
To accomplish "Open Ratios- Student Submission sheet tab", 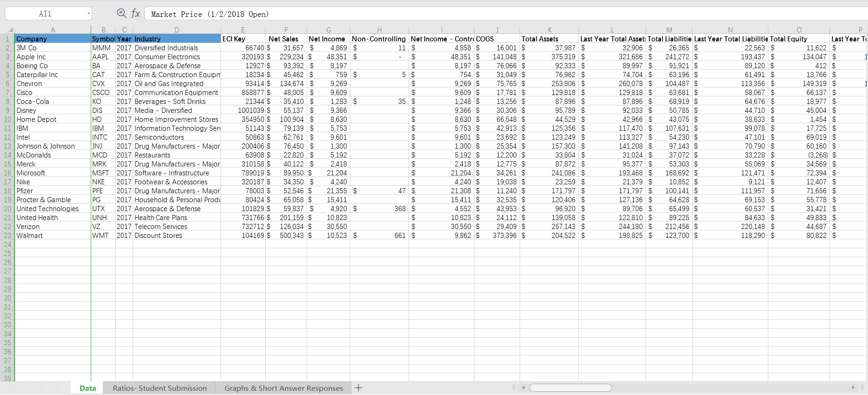I will (x=160, y=388).
